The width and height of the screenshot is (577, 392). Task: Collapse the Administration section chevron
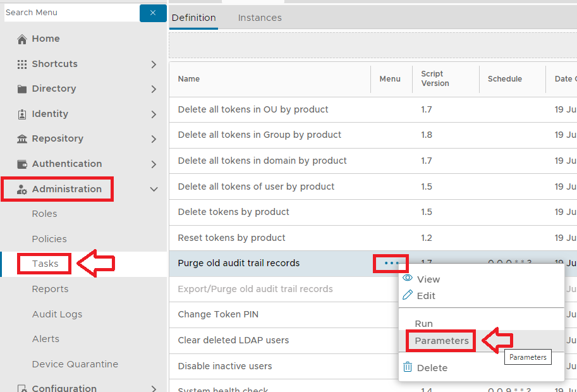click(154, 189)
